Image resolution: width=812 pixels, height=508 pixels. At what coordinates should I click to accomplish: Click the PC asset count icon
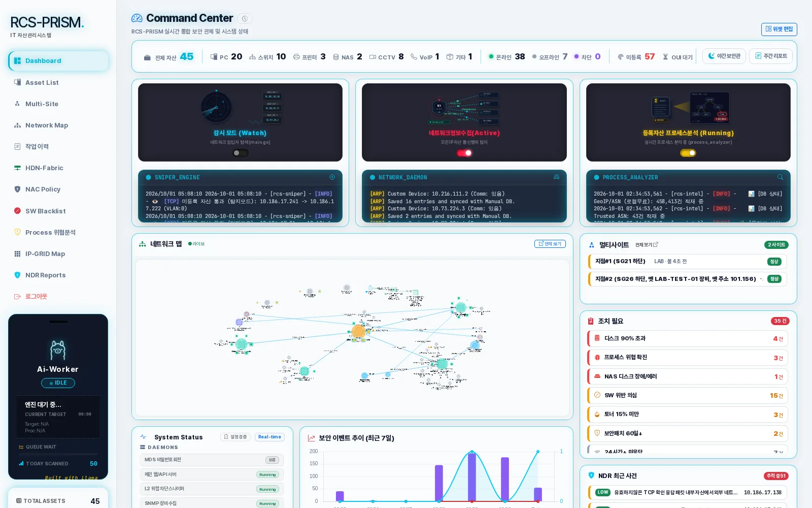click(x=214, y=57)
